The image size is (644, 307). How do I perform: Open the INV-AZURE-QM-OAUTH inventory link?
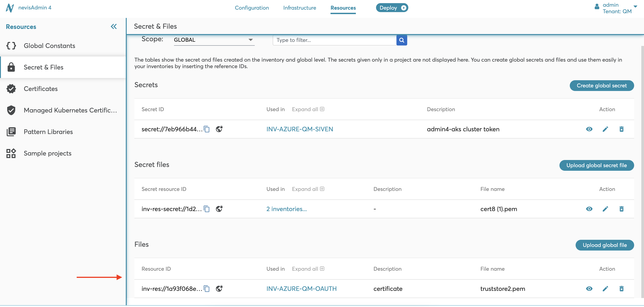(301, 289)
